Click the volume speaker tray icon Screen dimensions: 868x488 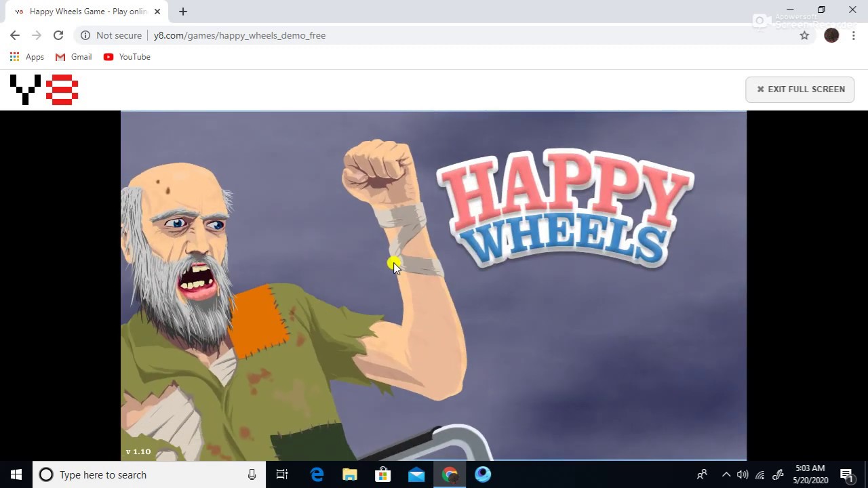coord(743,474)
